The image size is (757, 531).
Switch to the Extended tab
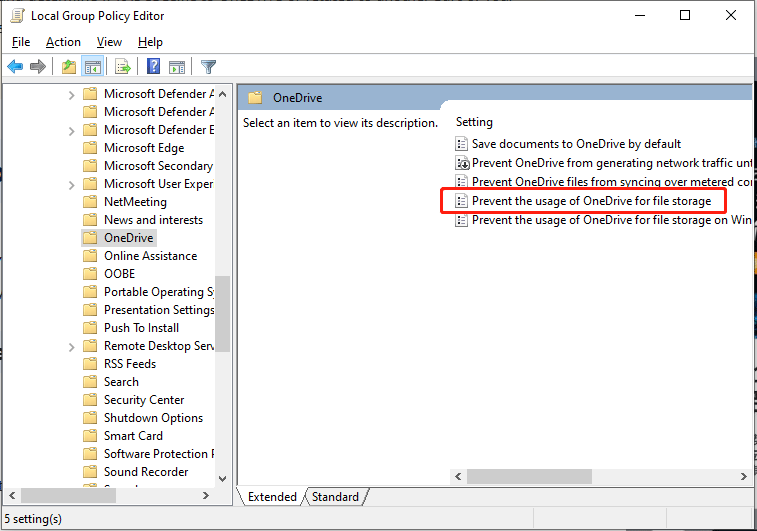click(x=272, y=497)
